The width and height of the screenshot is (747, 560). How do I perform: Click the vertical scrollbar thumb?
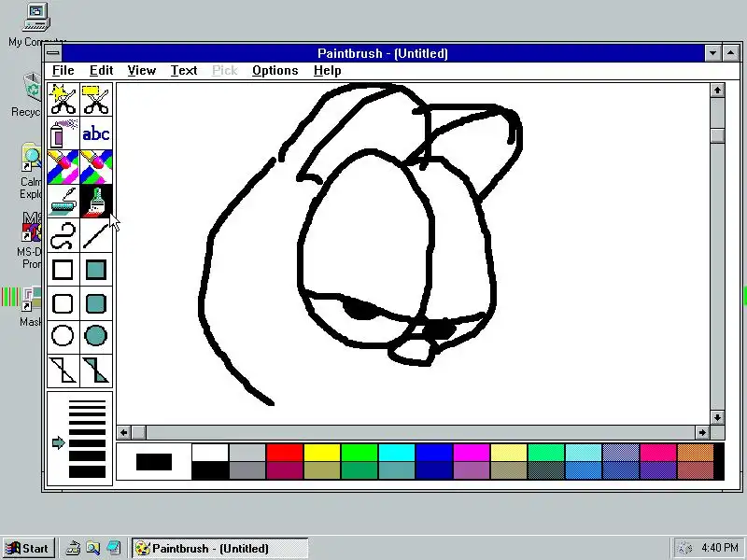coord(717,135)
